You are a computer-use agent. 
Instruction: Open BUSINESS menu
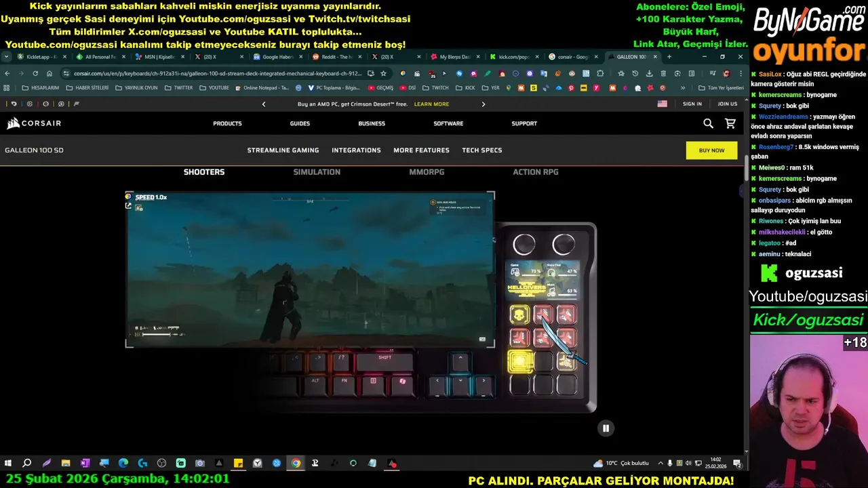coord(372,123)
